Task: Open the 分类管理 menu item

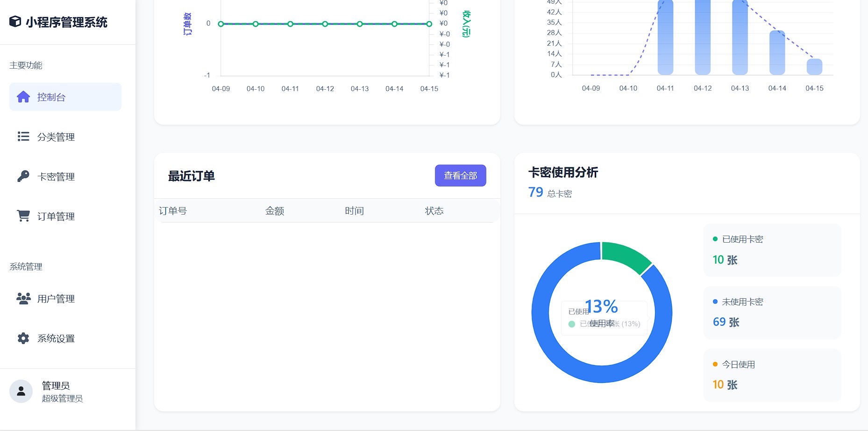Action: [x=56, y=137]
